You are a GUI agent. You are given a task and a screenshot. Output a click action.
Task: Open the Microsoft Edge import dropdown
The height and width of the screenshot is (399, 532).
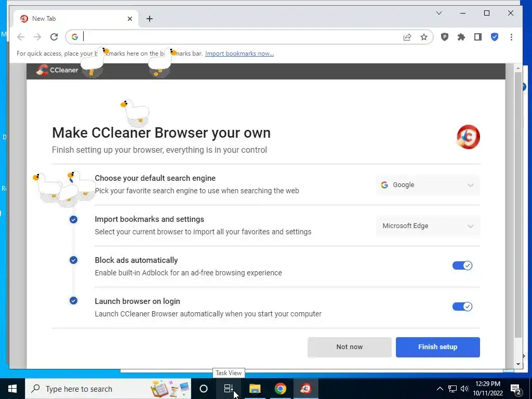click(x=428, y=226)
